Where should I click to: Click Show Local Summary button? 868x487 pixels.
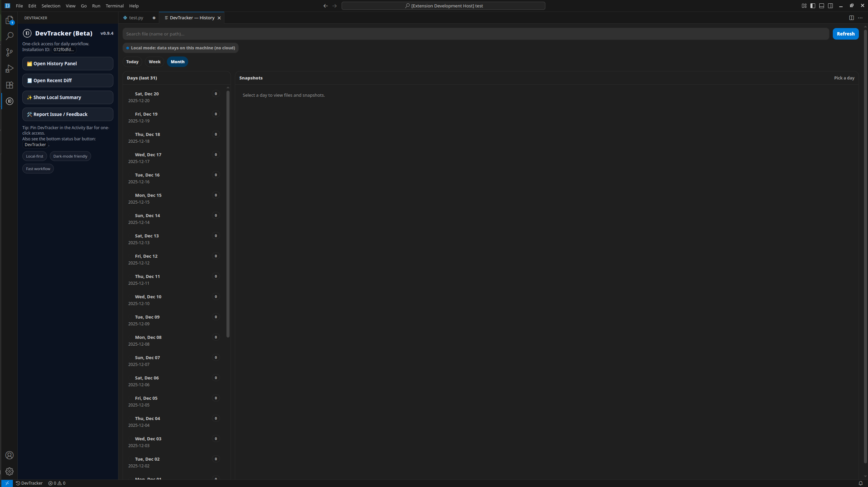[x=68, y=97]
